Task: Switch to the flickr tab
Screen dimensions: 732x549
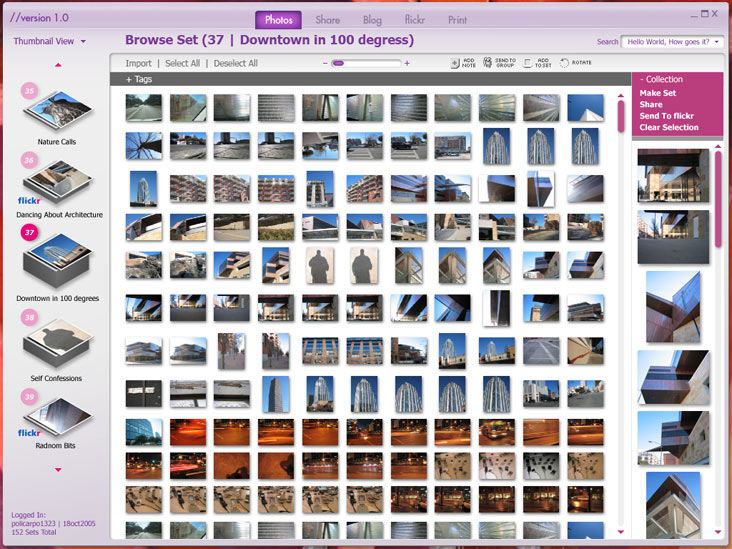Action: pyautogui.click(x=415, y=20)
